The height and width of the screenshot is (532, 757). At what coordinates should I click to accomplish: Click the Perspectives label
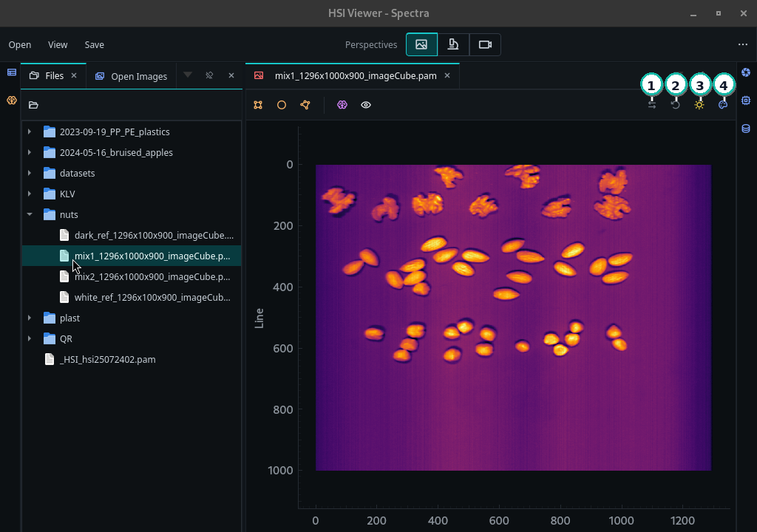point(371,45)
